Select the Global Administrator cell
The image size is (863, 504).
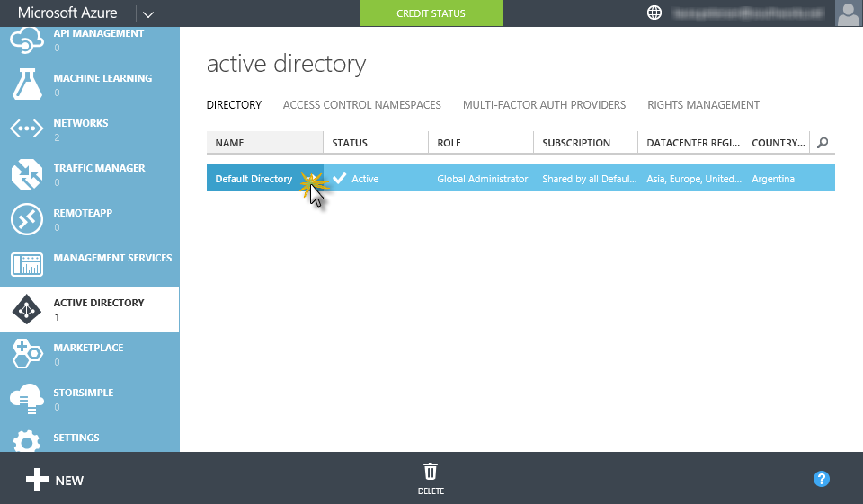coord(483,179)
